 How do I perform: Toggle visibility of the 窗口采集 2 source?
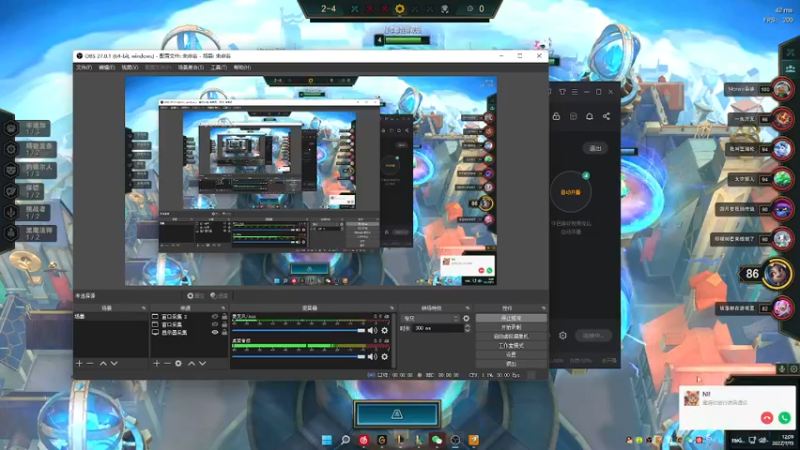[215, 317]
